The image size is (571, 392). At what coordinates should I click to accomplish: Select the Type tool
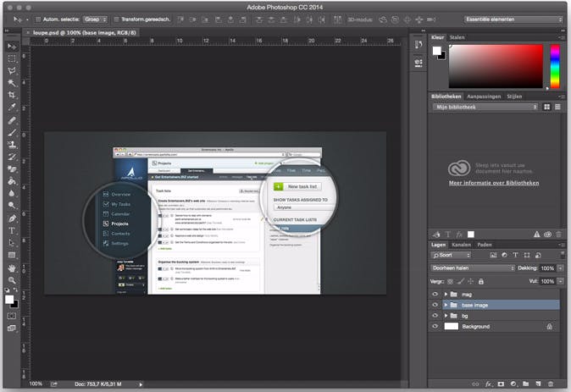12,230
